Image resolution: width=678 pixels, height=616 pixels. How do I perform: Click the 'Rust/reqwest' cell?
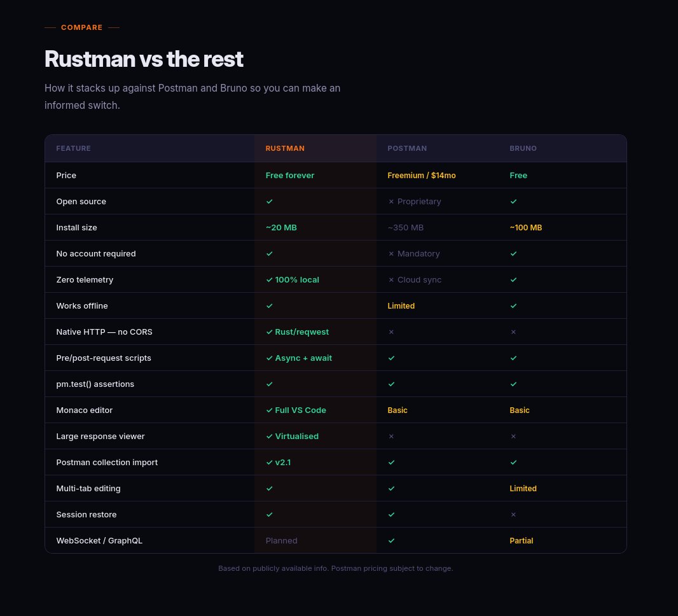298,332
